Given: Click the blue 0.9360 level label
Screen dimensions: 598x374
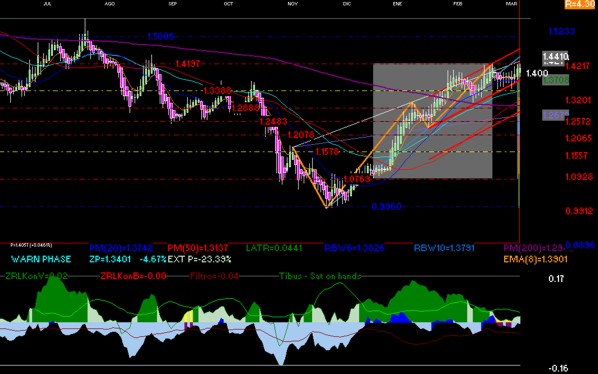Looking at the screenshot, I should click(386, 207).
